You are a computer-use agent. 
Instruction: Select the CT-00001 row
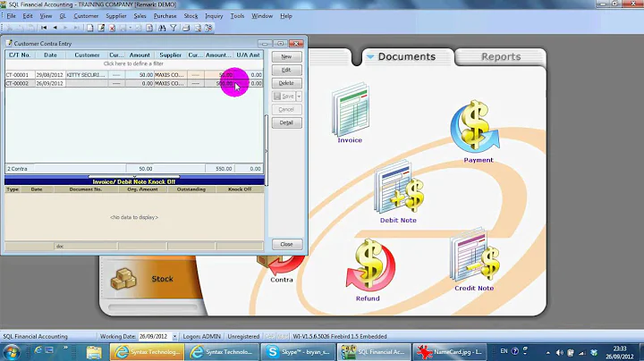[x=134, y=75]
